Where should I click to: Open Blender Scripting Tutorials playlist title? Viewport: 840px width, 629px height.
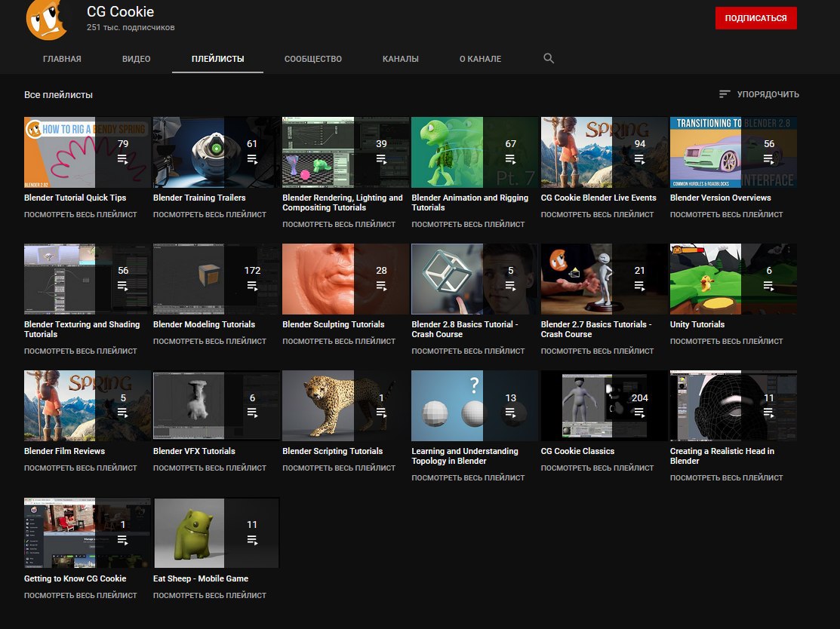(x=333, y=451)
